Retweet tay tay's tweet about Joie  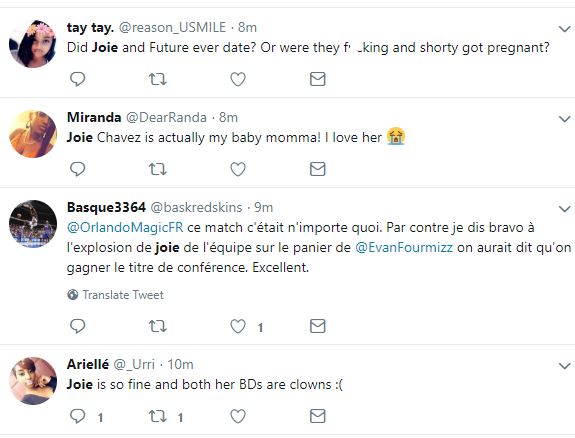point(158,79)
